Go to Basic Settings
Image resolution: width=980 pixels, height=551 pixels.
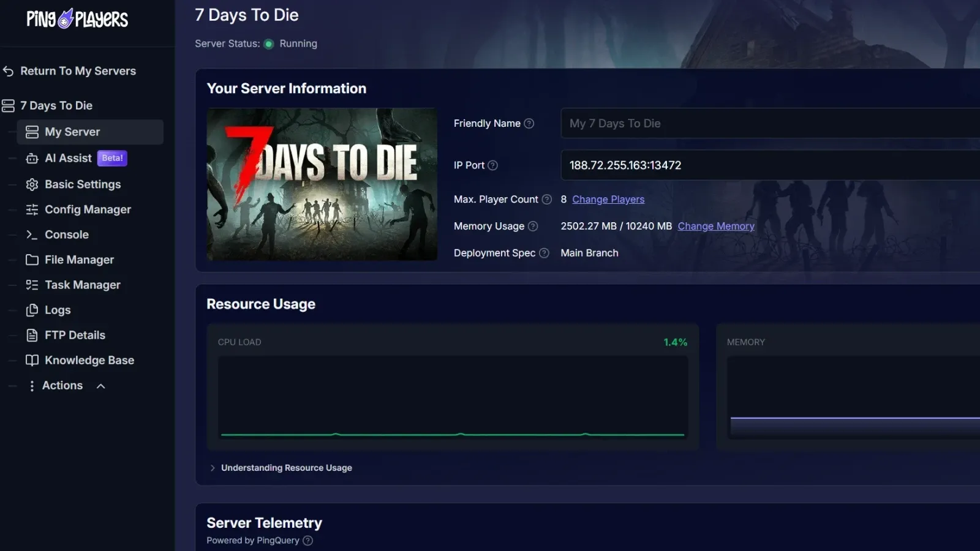tap(83, 184)
